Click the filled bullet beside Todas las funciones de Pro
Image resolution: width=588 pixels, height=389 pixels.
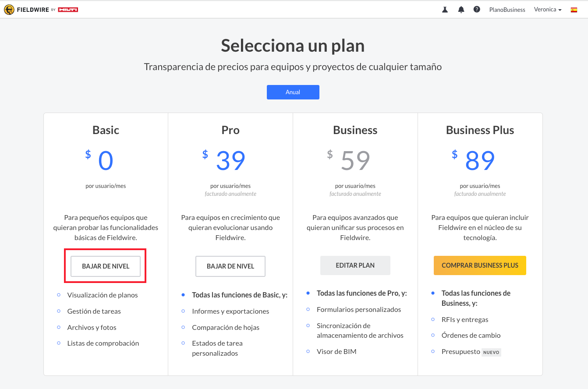click(x=308, y=293)
